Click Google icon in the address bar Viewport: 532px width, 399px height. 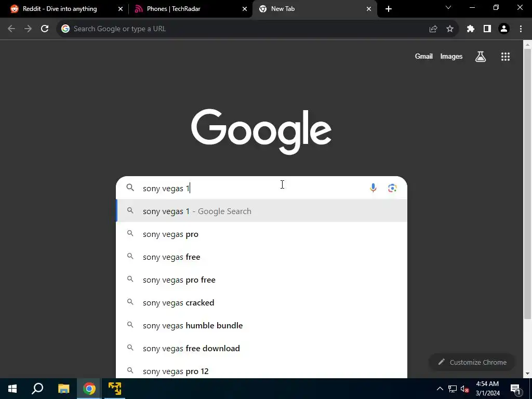point(65,29)
